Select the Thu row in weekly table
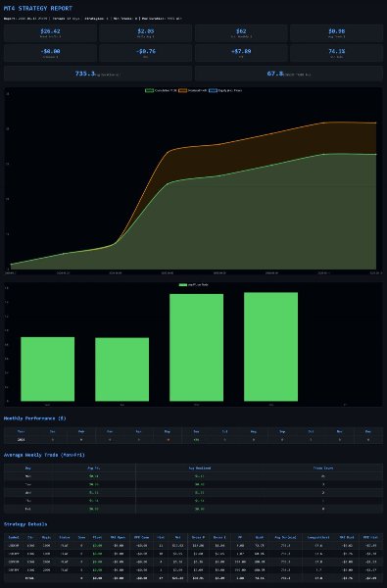Viewport: 387px width, 588px height. point(194,501)
